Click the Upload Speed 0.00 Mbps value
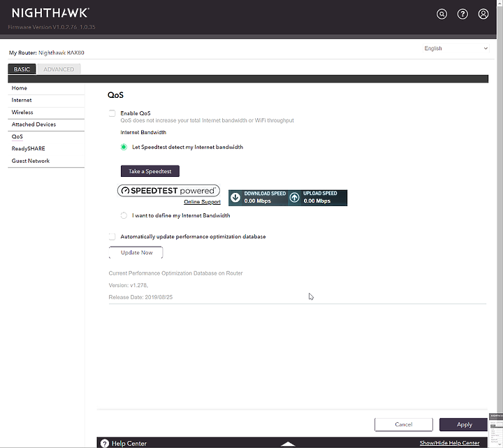This screenshot has width=503, height=448. point(317,201)
